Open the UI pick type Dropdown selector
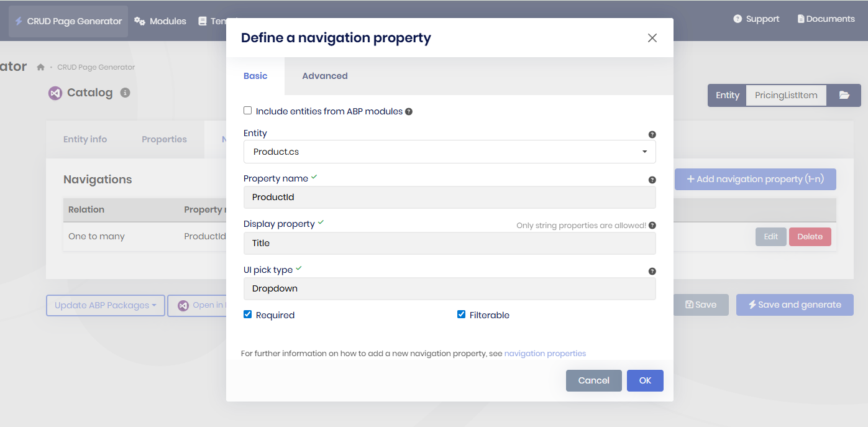 click(x=449, y=288)
